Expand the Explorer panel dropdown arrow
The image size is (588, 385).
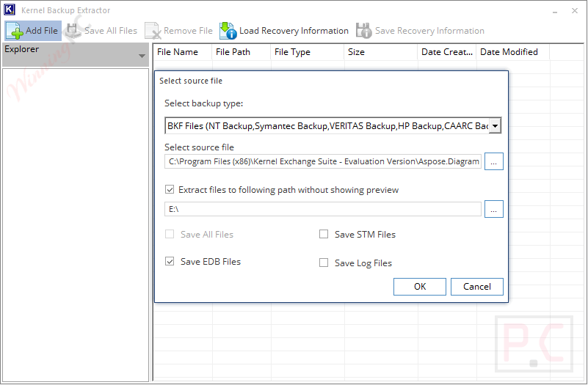[x=142, y=56]
